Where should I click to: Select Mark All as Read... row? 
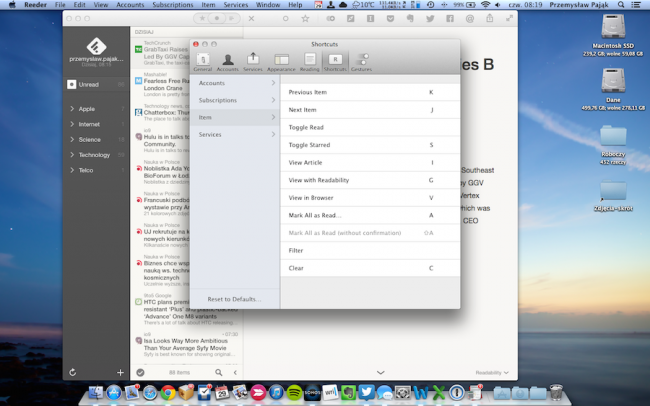[370, 215]
